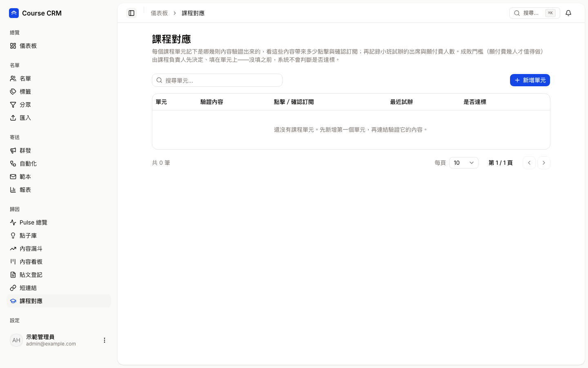Click the 範本 envelope icon
This screenshot has height=368, width=588.
point(13,177)
